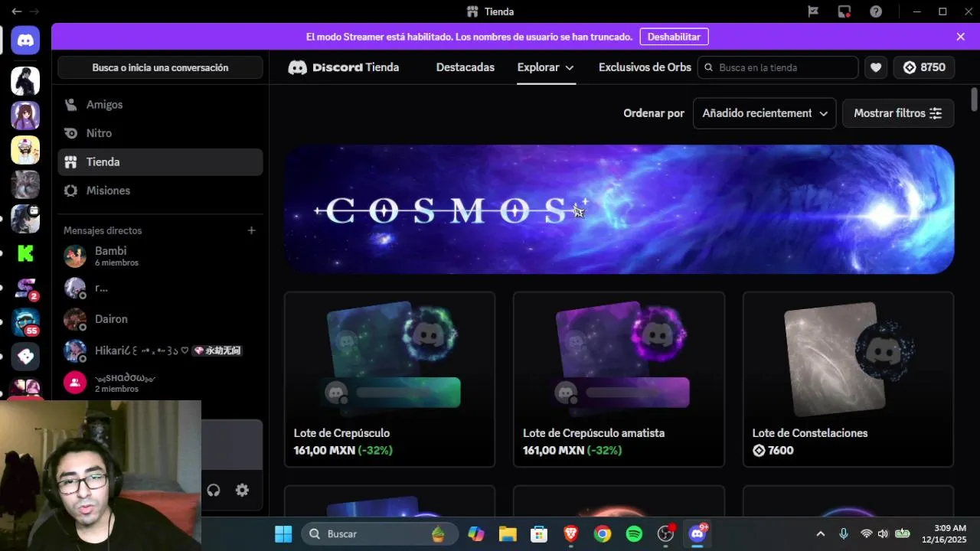Open OBS Studio from the taskbar
The height and width of the screenshot is (551, 980).
click(x=666, y=533)
